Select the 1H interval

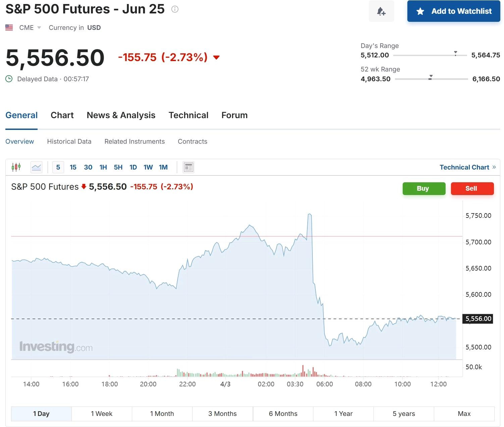[x=103, y=167]
